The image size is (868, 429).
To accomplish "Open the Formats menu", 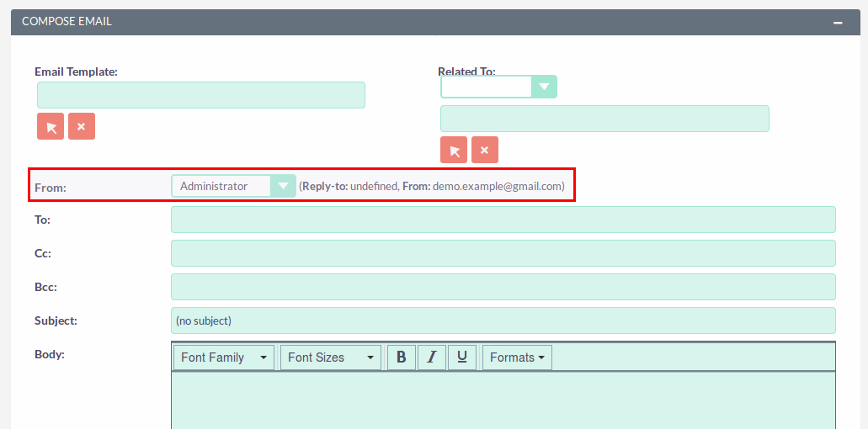I will 518,357.
